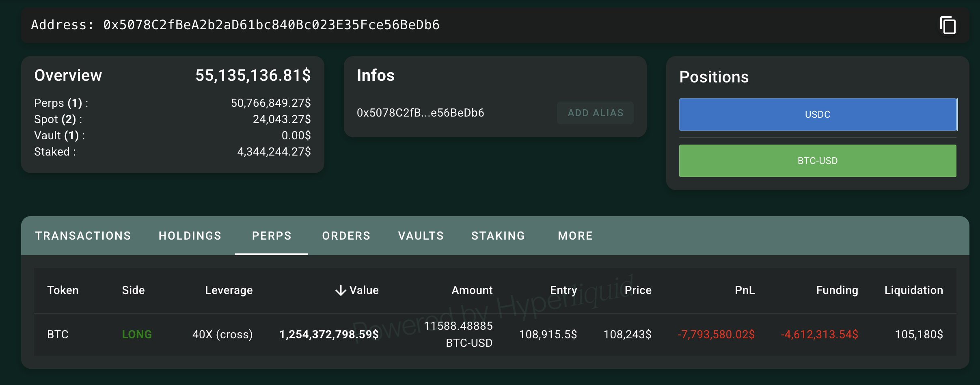Click the truncated address 0x5078C2fB...e56BeDb6
The height and width of the screenshot is (385, 980).
coord(420,113)
